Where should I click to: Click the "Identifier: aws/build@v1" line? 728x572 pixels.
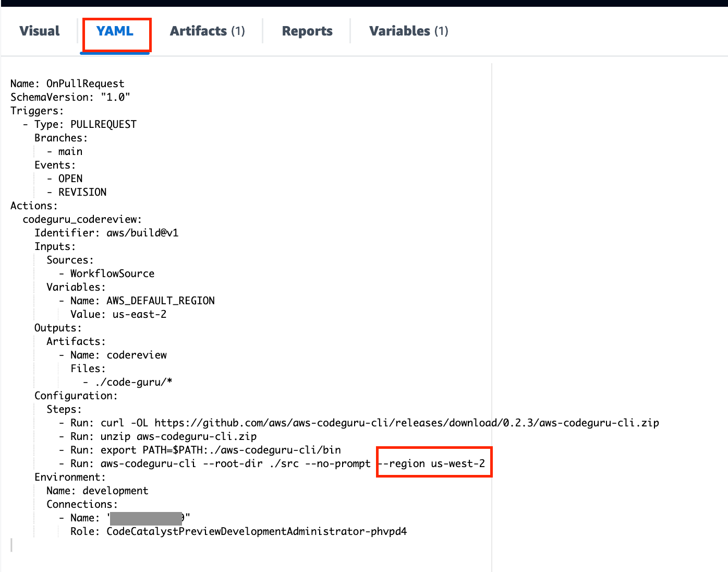pyautogui.click(x=106, y=233)
